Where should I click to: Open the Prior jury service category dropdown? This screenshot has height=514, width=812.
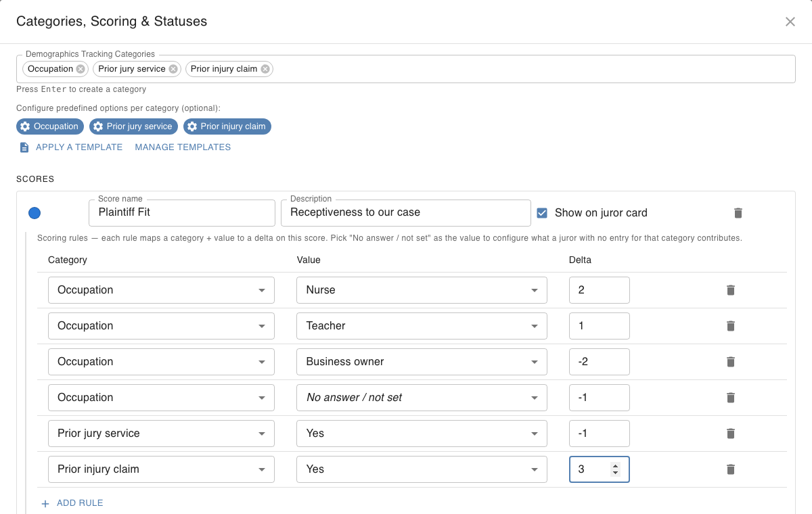pyautogui.click(x=161, y=434)
